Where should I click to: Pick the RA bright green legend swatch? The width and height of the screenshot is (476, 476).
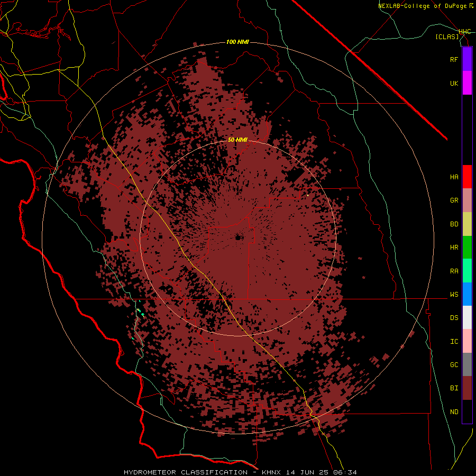[x=467, y=271]
